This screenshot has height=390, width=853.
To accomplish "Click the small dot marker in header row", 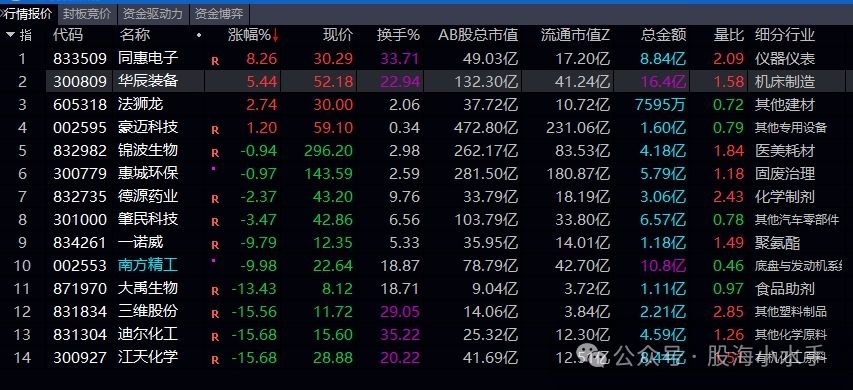I will [199, 35].
